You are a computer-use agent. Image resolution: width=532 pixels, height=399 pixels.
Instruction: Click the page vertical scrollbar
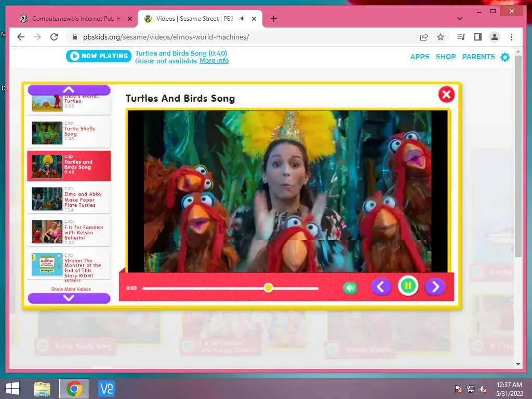(518, 156)
